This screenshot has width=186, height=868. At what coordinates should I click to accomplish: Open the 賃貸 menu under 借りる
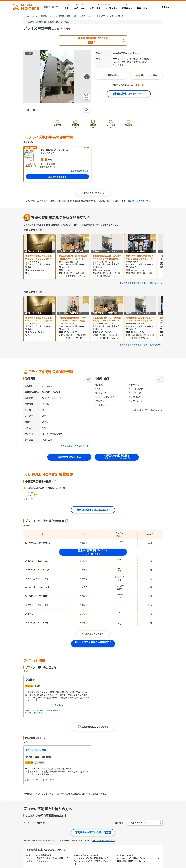click(66, 8)
